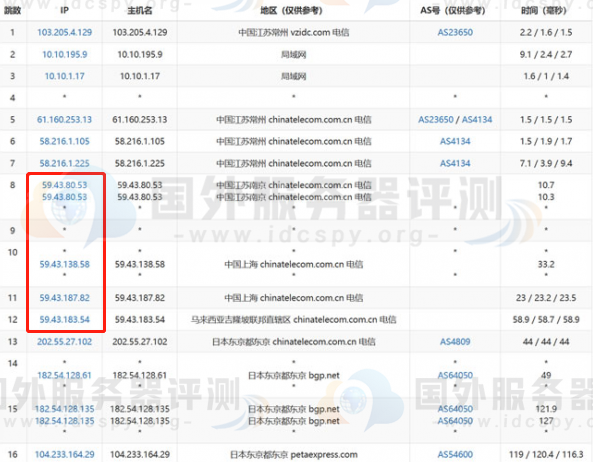Click the time value '119 / 120.4 / 116.3'
The image size is (593, 462).
click(546, 454)
